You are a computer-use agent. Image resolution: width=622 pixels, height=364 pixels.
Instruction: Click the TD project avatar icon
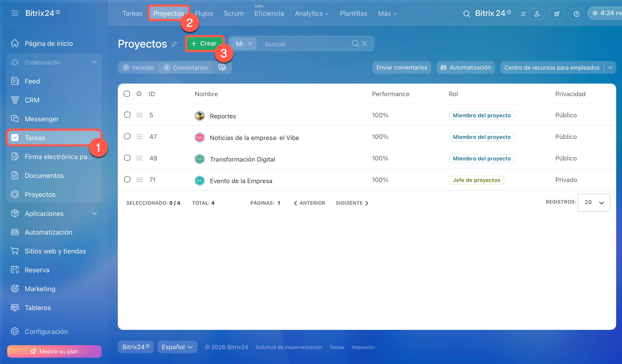point(199,159)
